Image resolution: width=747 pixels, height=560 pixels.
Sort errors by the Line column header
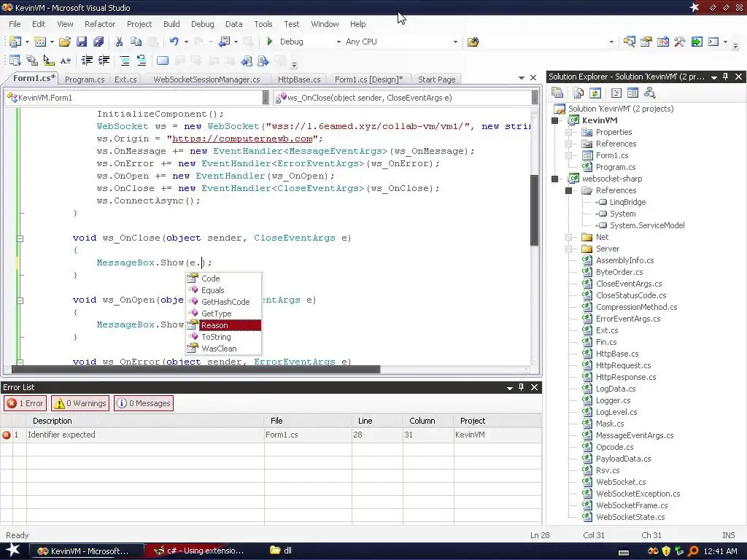tap(377, 421)
